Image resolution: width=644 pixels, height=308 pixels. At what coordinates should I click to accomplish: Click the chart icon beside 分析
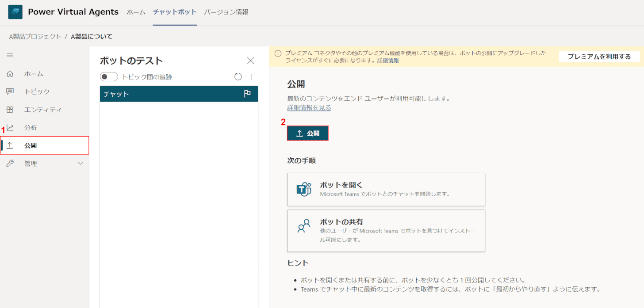10,128
